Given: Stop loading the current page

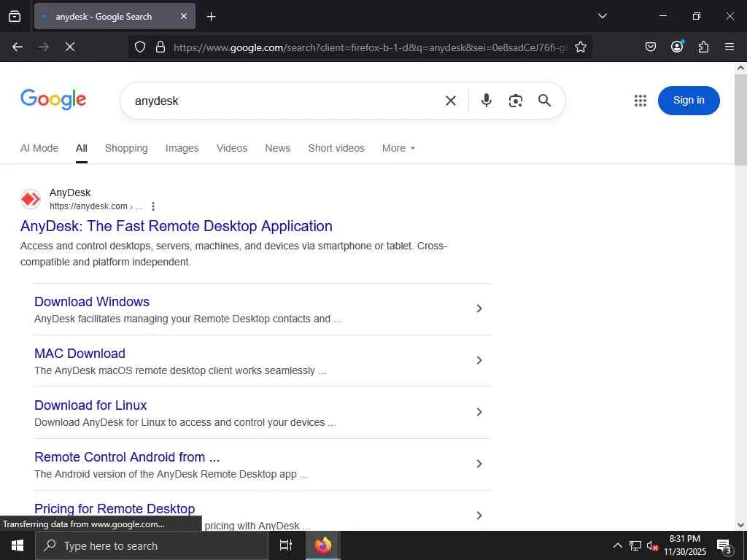Looking at the screenshot, I should point(70,47).
